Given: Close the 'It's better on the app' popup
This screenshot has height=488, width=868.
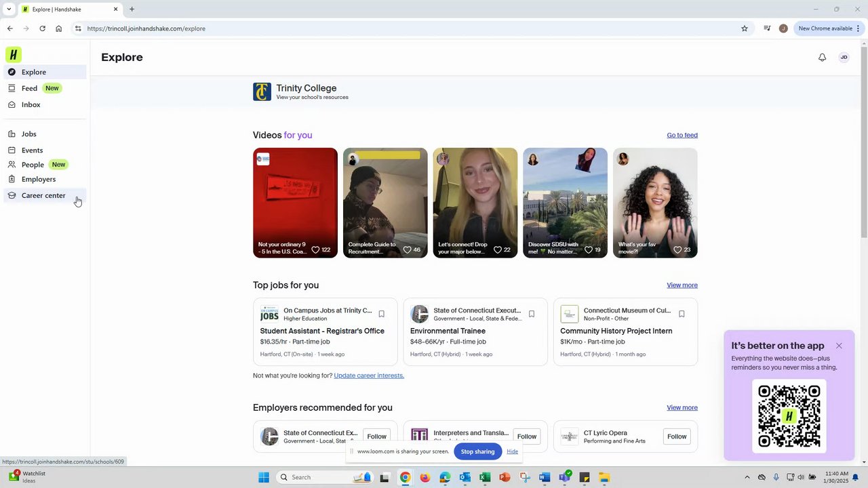Looking at the screenshot, I should pyautogui.click(x=839, y=346).
